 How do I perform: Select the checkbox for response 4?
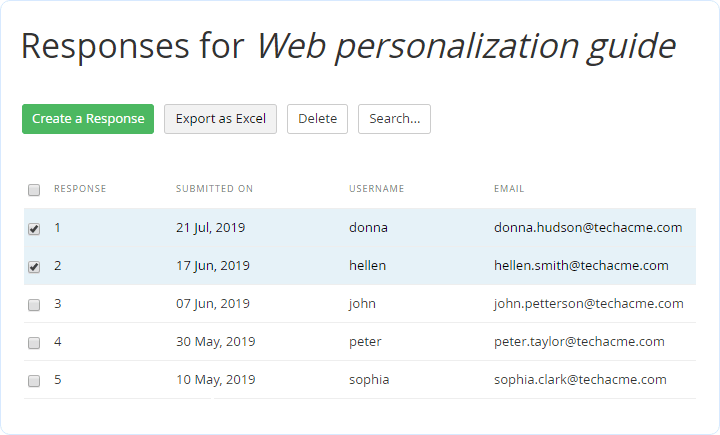point(34,343)
